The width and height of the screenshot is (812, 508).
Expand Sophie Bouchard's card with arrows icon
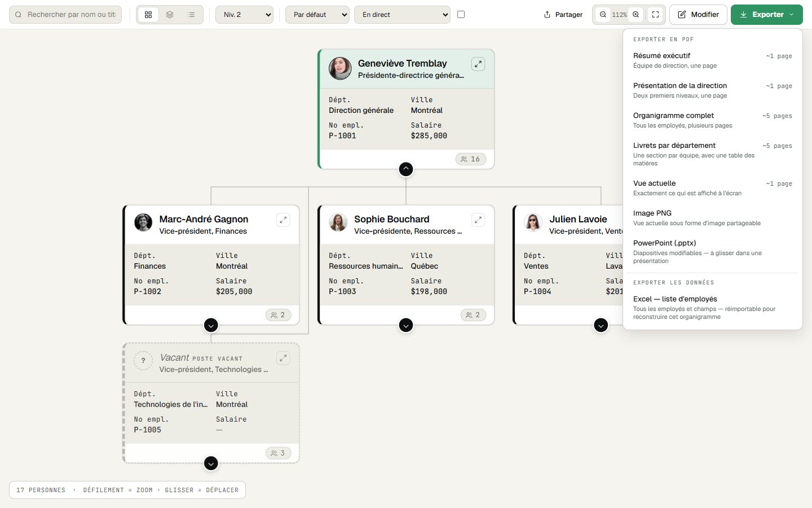[x=478, y=220]
